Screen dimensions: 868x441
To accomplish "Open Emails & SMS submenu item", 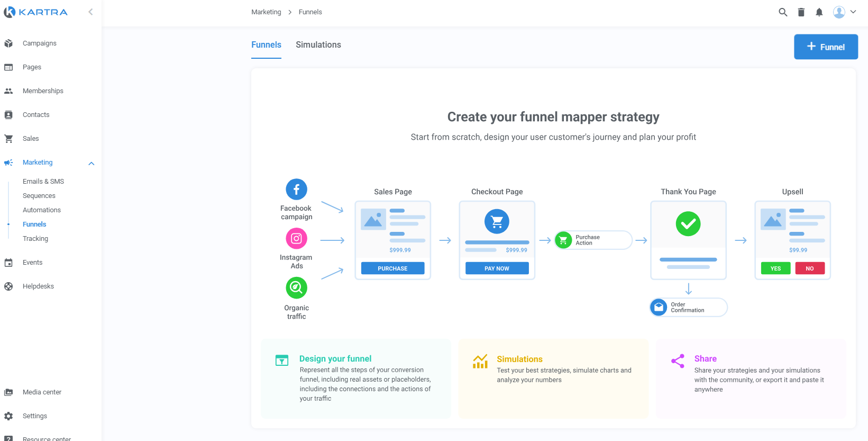I will click(x=43, y=182).
